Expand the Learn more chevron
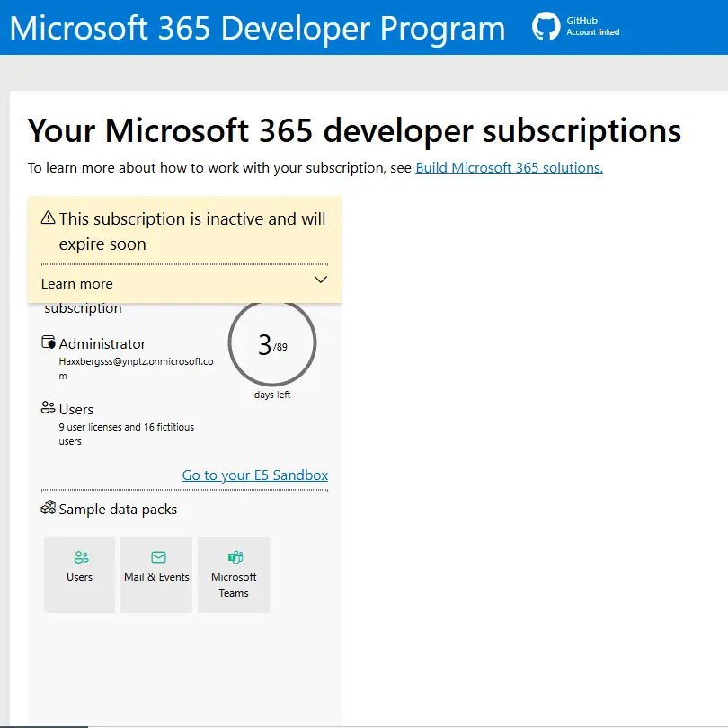This screenshot has height=728, width=728. [321, 280]
